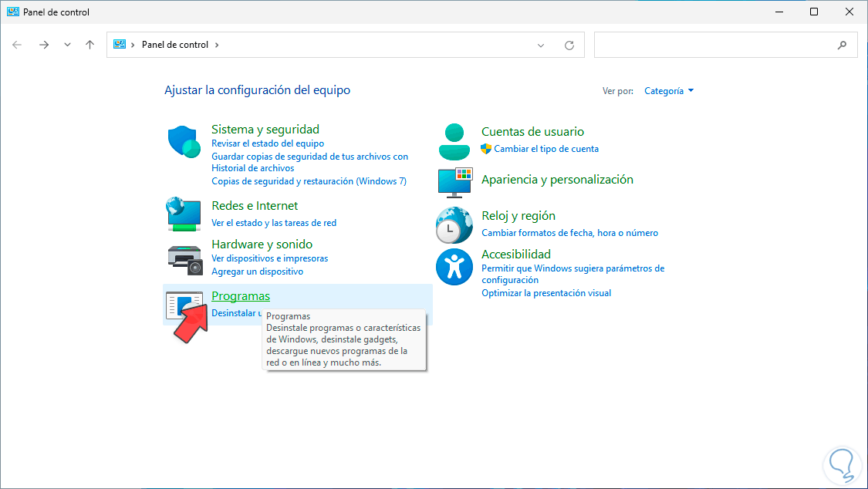Viewport: 868px width, 489px height.
Task: Open the Apariencia y personalización monitor icon
Action: click(x=455, y=183)
